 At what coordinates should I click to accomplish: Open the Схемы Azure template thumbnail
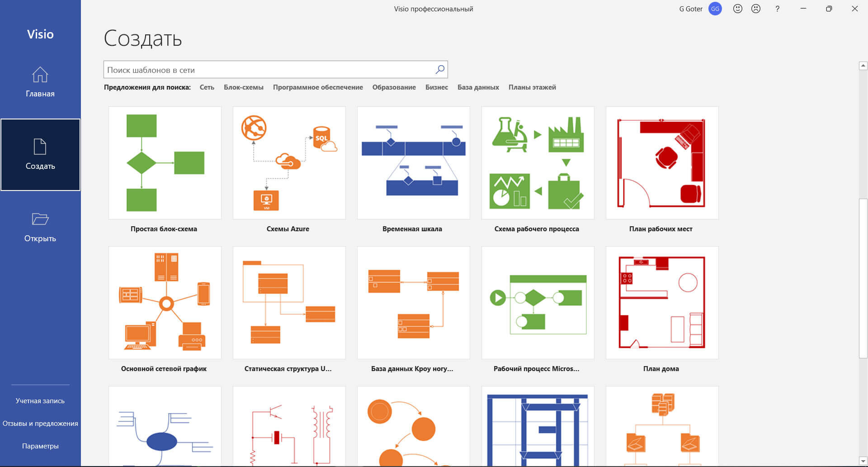289,163
